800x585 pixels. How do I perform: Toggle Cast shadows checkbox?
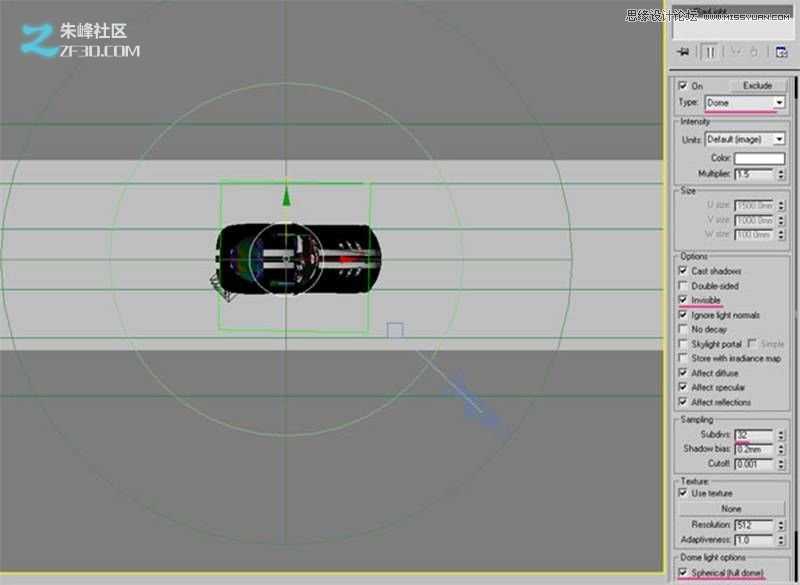pos(683,270)
